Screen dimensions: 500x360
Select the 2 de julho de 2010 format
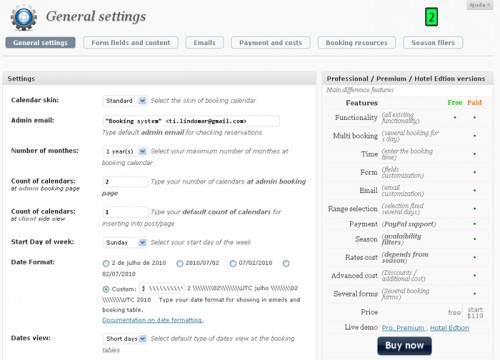(106, 264)
